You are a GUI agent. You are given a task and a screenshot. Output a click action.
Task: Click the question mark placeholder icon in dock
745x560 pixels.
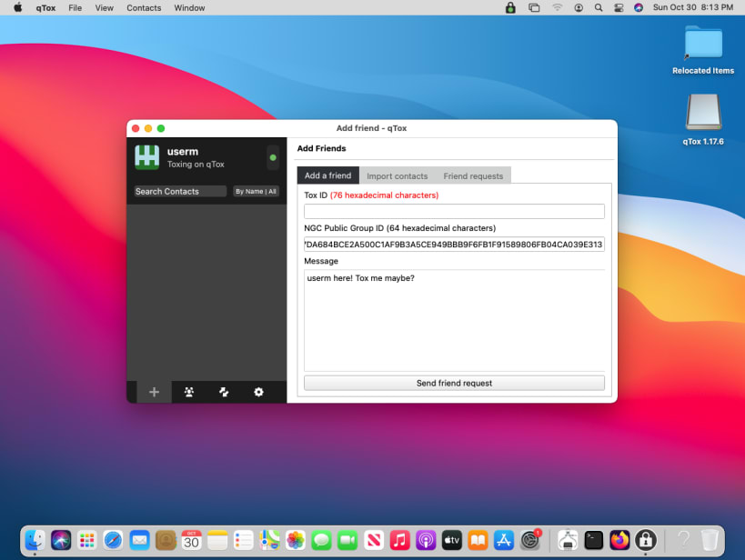point(684,540)
